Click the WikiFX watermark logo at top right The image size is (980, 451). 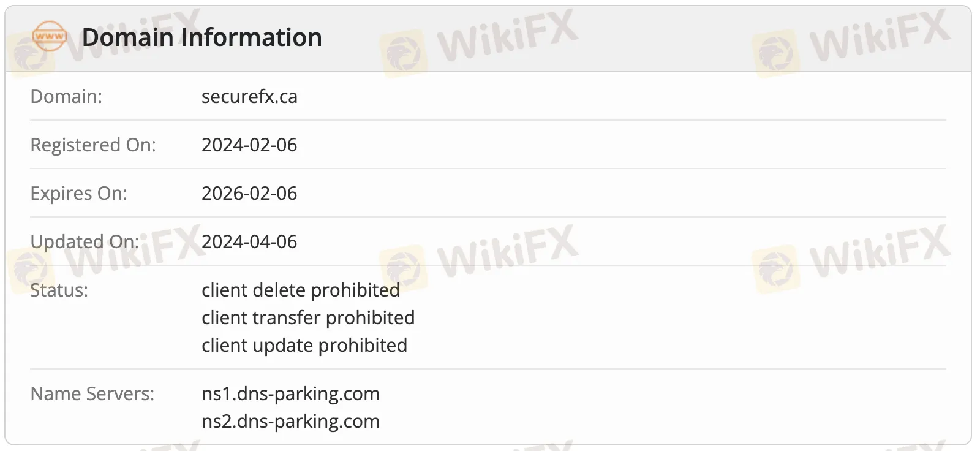pos(852,42)
